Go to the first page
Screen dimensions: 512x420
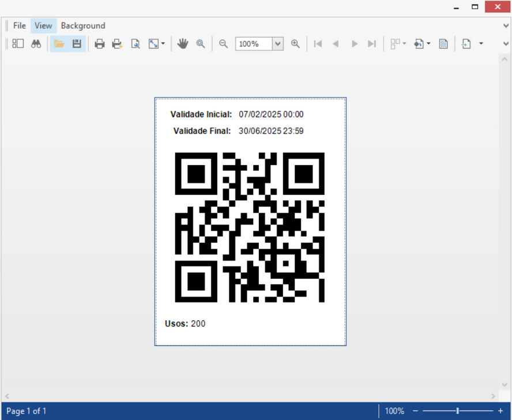(318, 43)
